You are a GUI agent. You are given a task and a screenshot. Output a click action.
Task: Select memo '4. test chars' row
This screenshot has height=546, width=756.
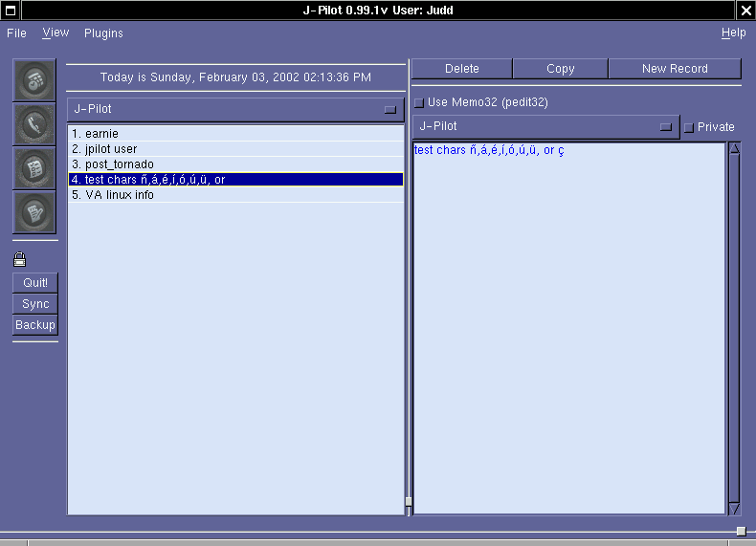[x=235, y=180]
